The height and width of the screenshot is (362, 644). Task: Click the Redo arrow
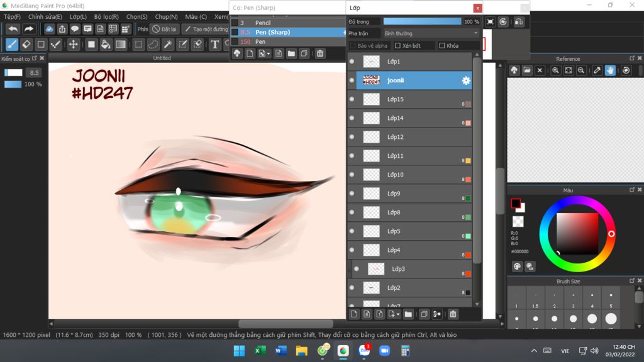point(28,29)
